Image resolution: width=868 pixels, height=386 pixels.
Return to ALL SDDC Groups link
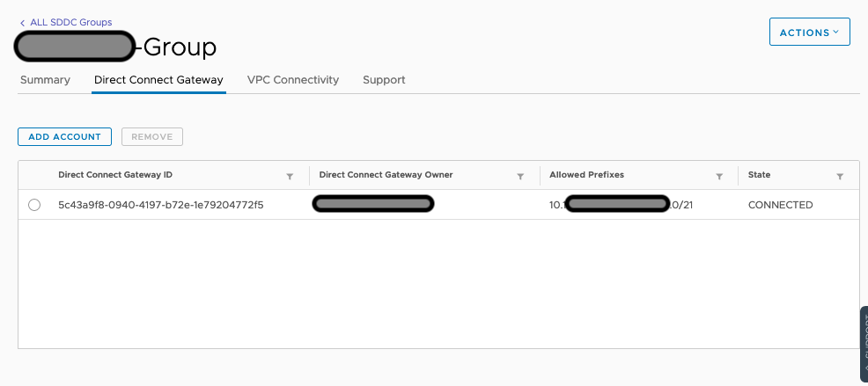point(70,22)
